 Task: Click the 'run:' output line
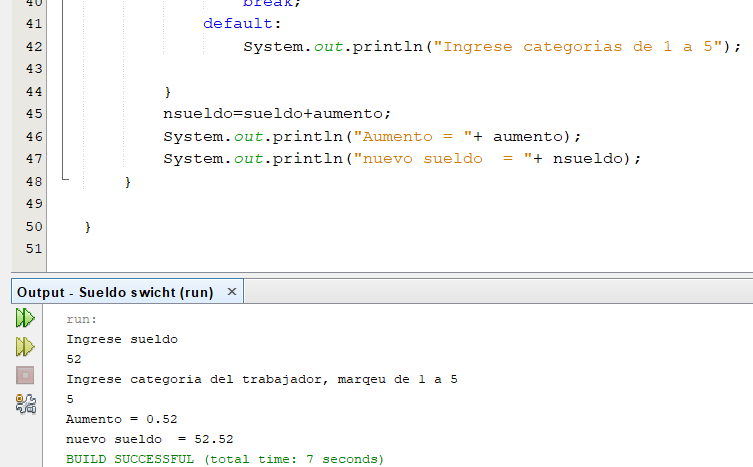click(x=82, y=320)
